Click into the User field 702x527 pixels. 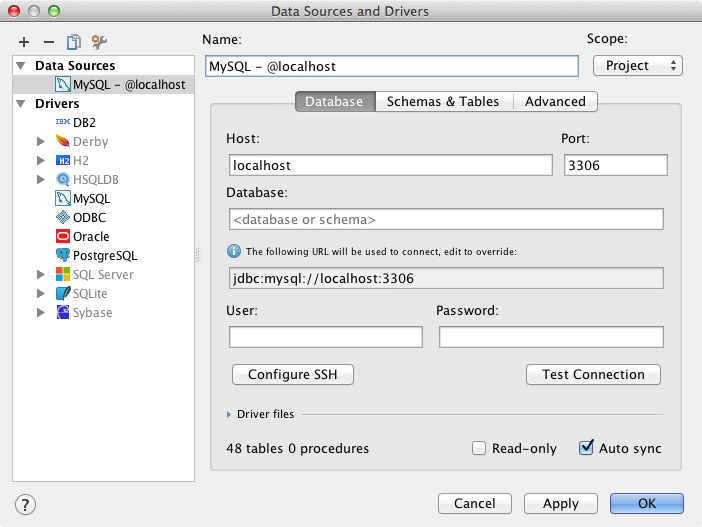(325, 337)
